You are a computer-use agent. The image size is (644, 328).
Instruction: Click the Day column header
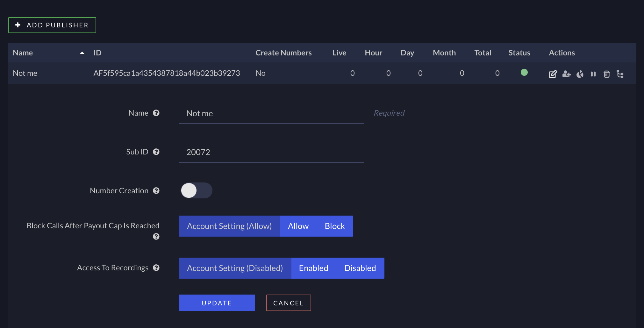[407, 53]
